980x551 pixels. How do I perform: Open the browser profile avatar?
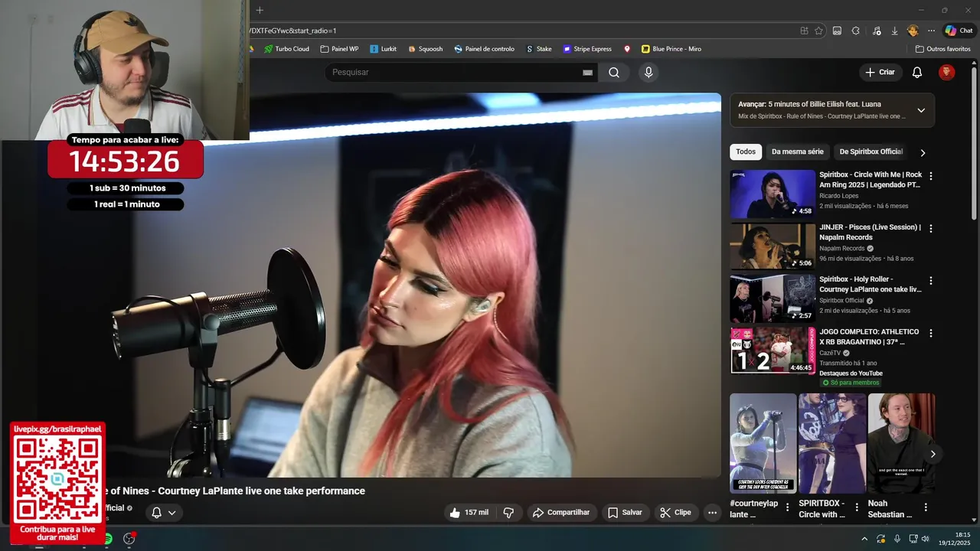pyautogui.click(x=913, y=31)
